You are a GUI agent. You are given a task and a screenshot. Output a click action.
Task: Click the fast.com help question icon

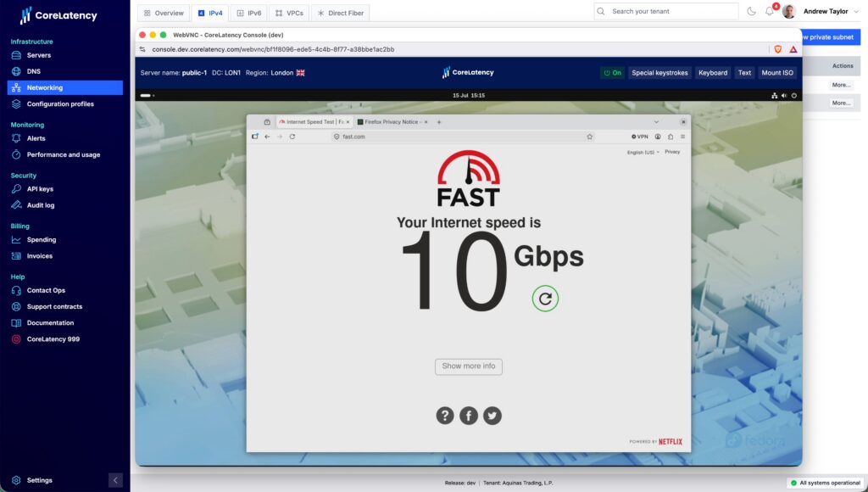click(x=444, y=416)
